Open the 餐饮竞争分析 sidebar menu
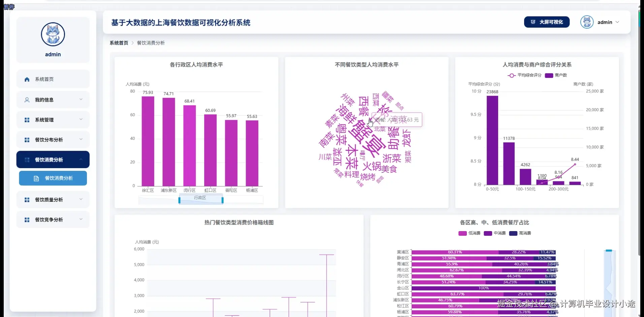644x317 pixels. (x=53, y=219)
